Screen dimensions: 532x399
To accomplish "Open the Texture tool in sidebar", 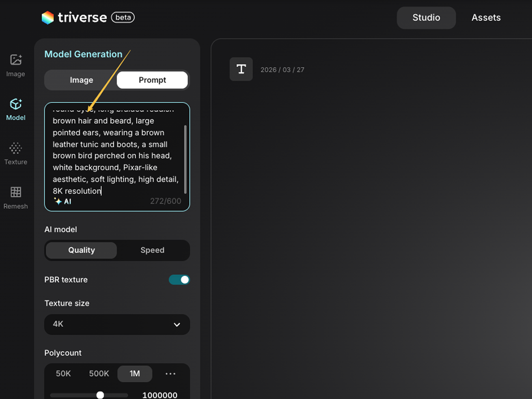I will (x=16, y=153).
